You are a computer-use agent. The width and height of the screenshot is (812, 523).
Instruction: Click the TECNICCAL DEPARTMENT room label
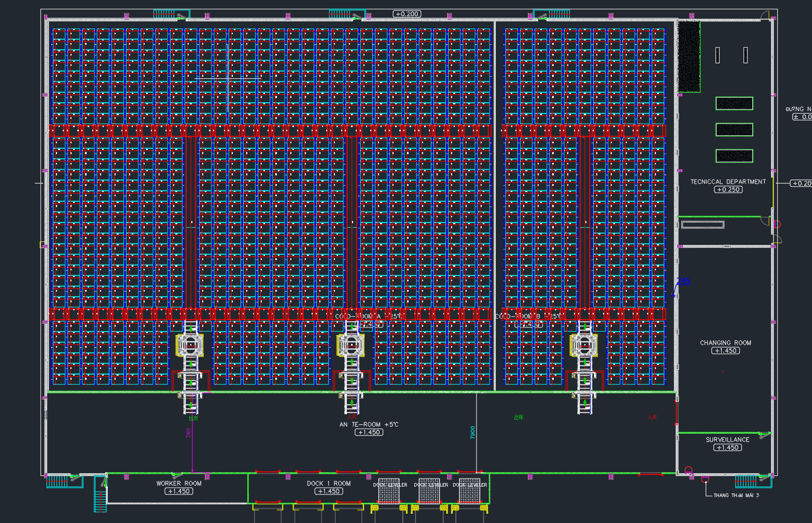point(727,182)
